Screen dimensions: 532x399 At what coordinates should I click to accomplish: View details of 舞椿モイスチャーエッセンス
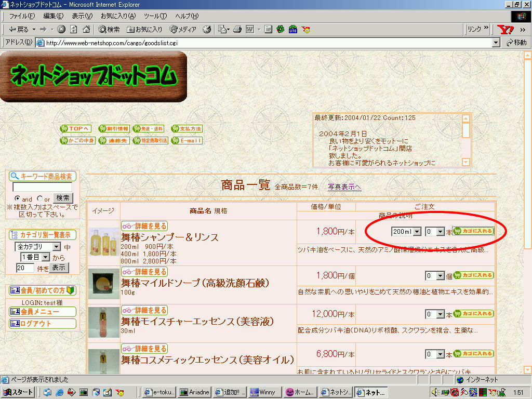tap(144, 310)
